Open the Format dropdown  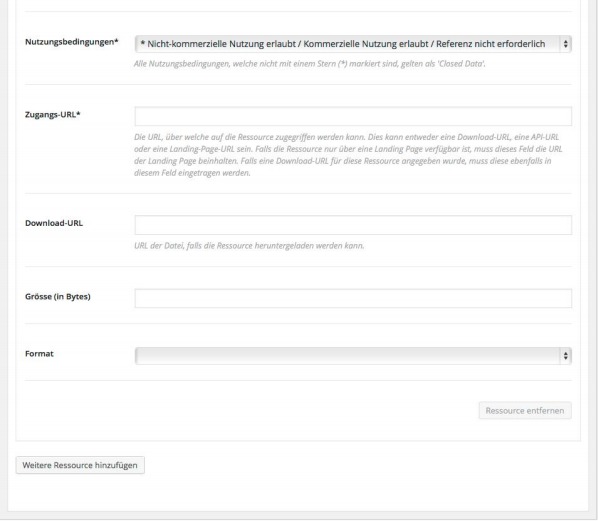[353, 356]
